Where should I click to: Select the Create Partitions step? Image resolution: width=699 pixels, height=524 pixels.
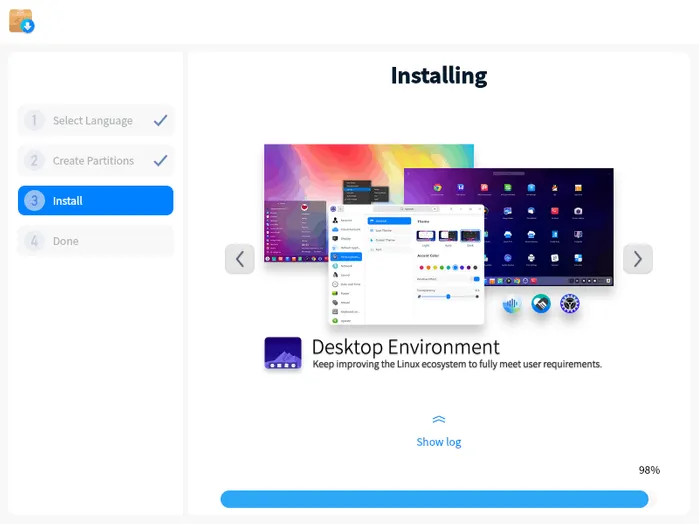pyautogui.click(x=95, y=161)
